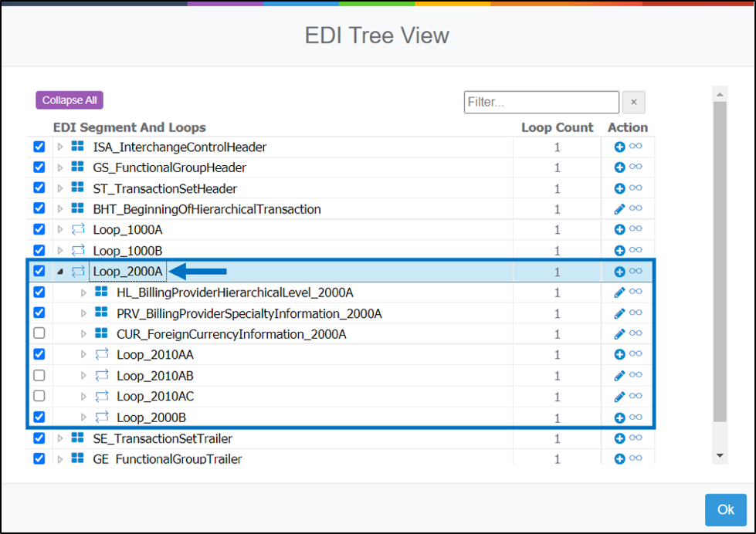Select Loop_2010AB tree row label
Viewport: 756px width, 534px height.
click(x=155, y=376)
